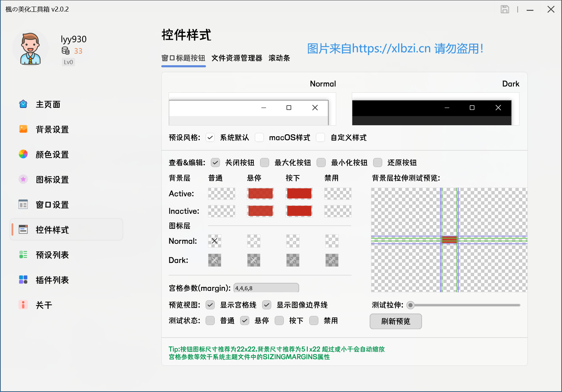Switch to the 滚动条 tab
Viewport: 562px width, 392px height.
tap(279, 58)
